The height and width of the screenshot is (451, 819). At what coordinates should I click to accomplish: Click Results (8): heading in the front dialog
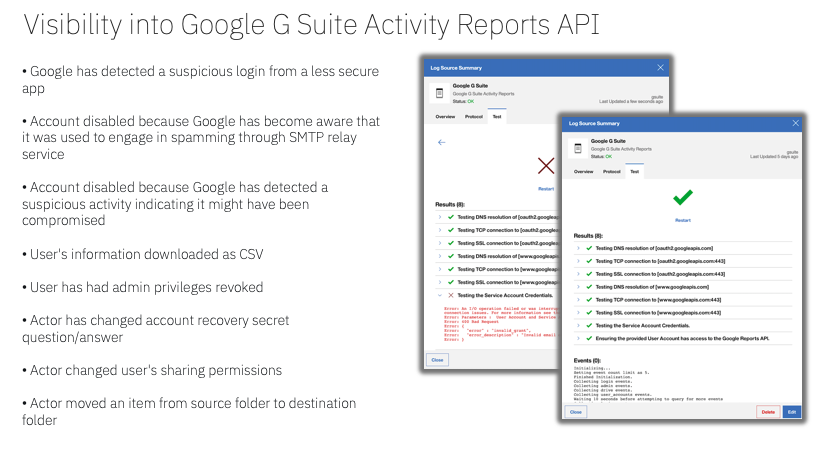[x=588, y=236]
